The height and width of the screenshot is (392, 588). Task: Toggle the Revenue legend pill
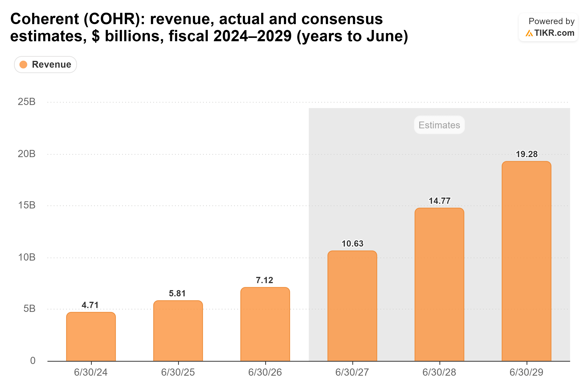coord(45,65)
